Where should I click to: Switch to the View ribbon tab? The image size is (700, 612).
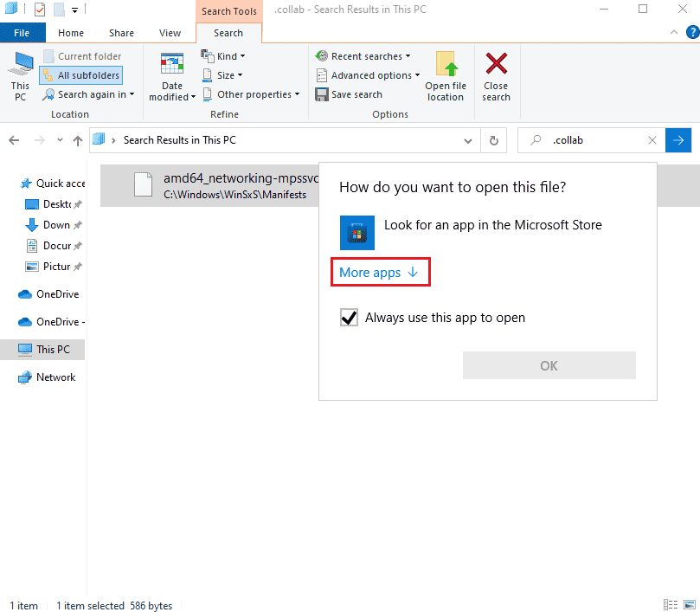170,33
